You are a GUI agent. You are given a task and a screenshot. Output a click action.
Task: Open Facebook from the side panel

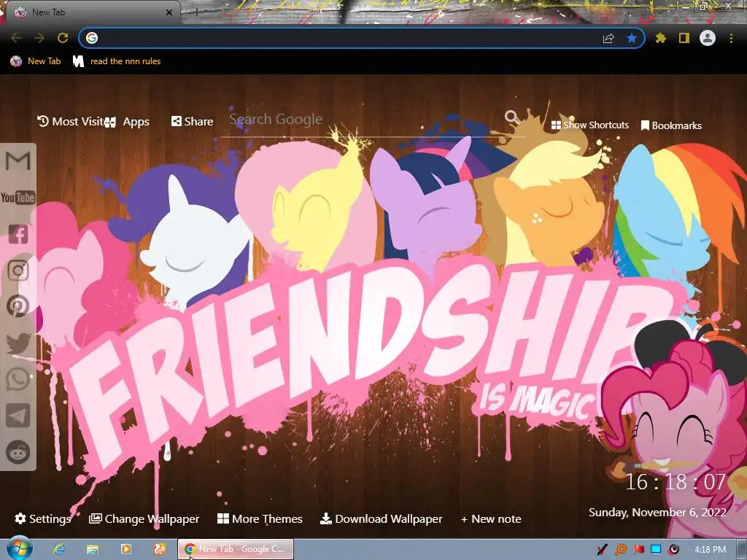click(18, 234)
